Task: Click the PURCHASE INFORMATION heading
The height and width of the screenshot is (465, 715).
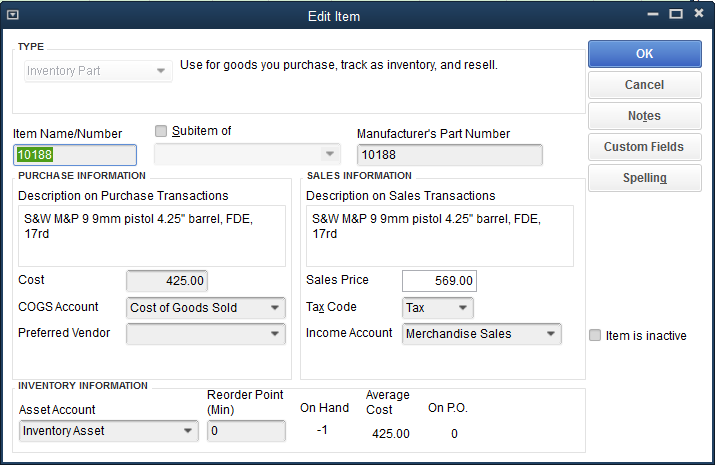Action: (x=82, y=176)
